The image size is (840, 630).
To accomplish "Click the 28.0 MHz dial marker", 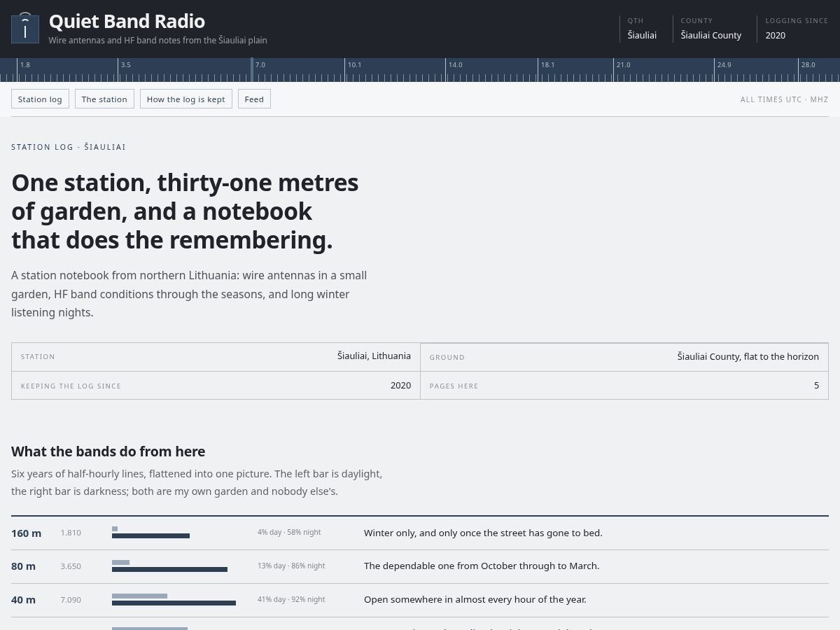I will coord(808,64).
